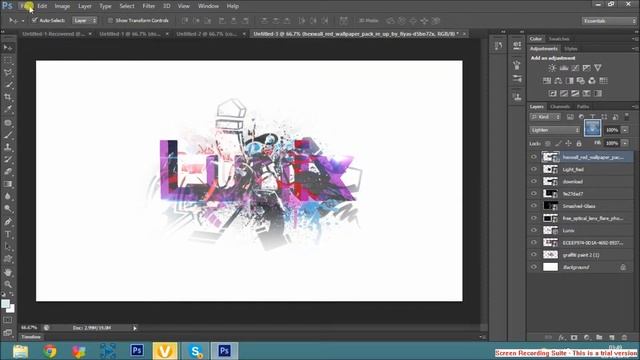
Task: Hide the graffiti paint 2 (1) layer
Action: [x=534, y=255]
